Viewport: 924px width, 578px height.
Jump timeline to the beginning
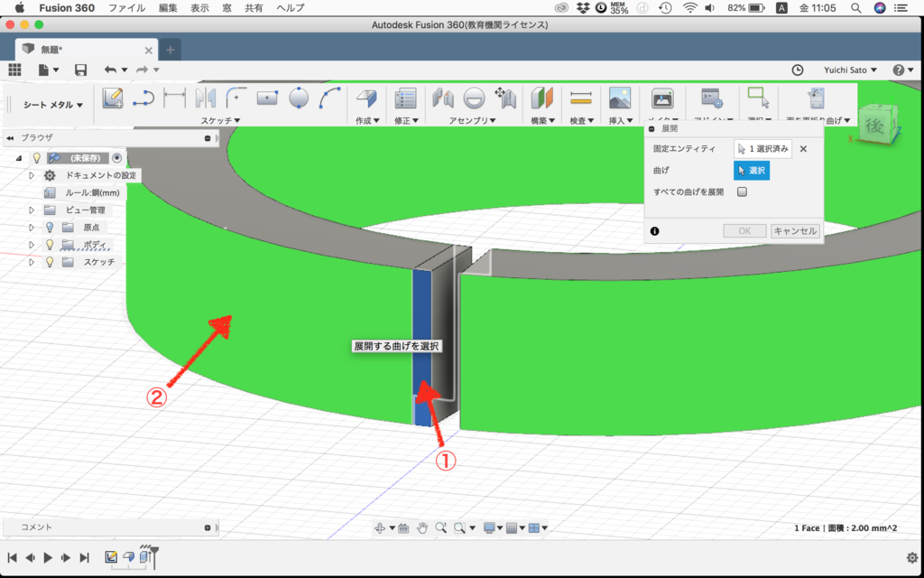point(12,557)
